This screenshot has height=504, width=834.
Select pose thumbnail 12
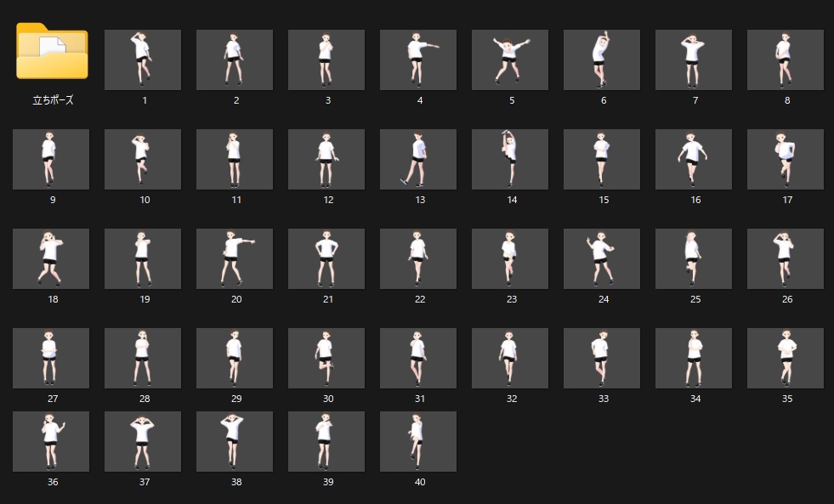point(326,159)
